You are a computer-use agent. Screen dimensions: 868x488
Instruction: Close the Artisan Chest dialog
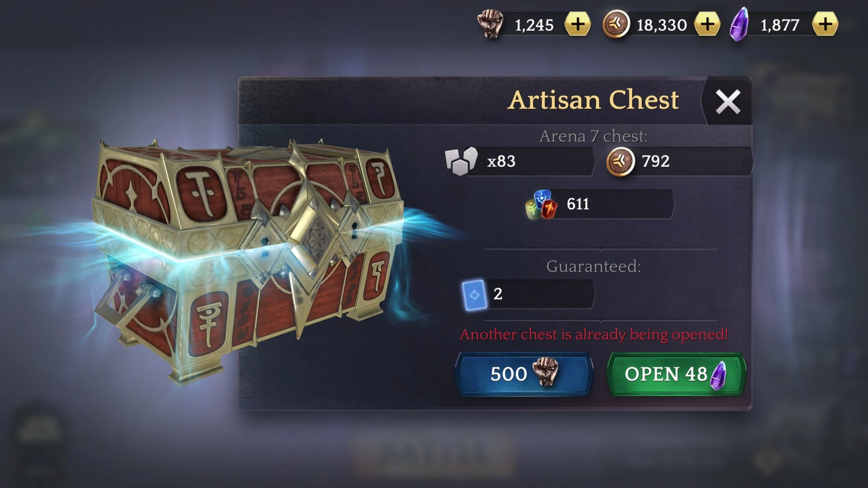(x=728, y=101)
